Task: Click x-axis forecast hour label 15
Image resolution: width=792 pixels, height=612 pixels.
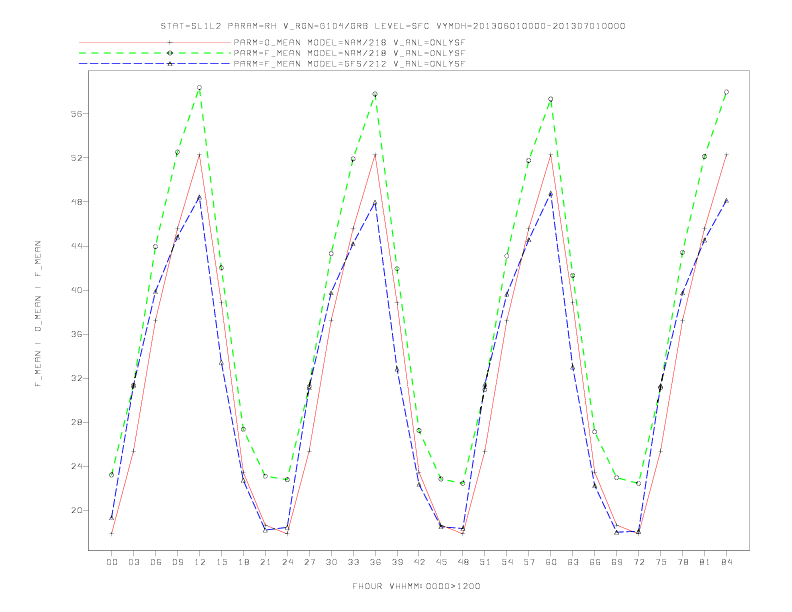Action: pos(221,562)
